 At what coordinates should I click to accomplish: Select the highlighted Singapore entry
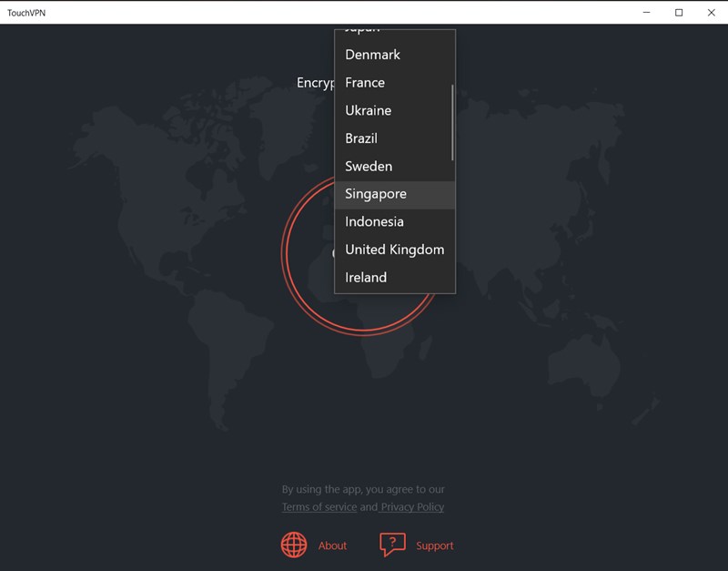395,194
